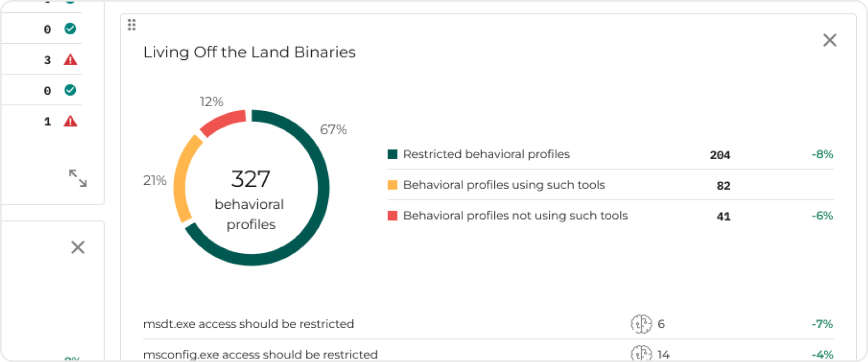Open details for msdt.exe access should be restricted
This screenshot has height=362, width=868.
click(249, 324)
